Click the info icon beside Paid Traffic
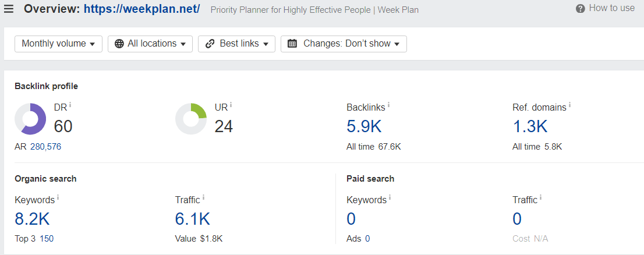The image size is (644, 255). tap(540, 198)
